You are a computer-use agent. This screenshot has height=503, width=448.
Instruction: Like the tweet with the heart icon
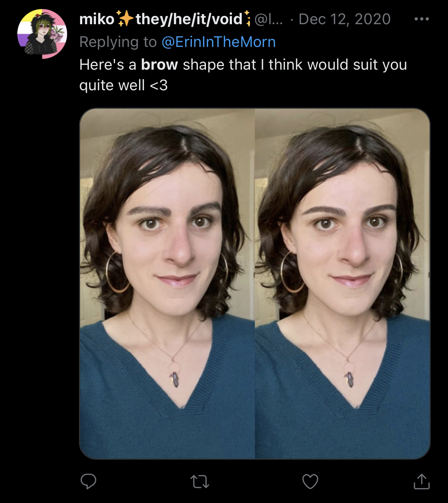click(x=310, y=481)
